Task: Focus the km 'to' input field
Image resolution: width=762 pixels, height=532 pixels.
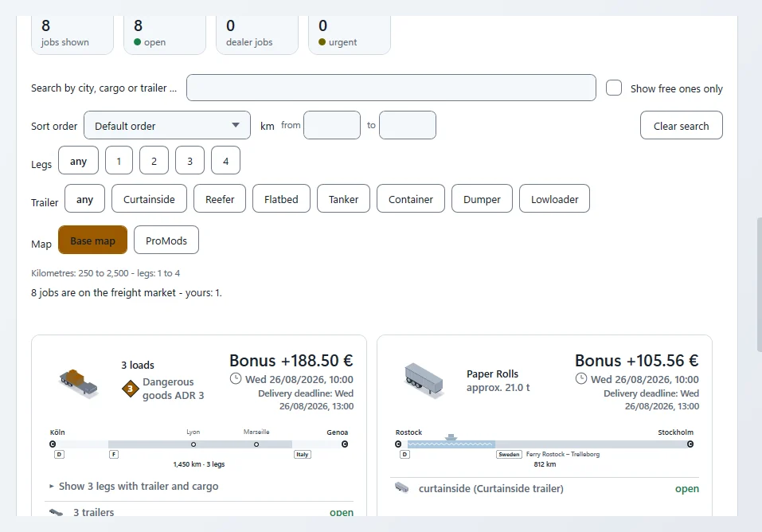Action: (x=407, y=126)
